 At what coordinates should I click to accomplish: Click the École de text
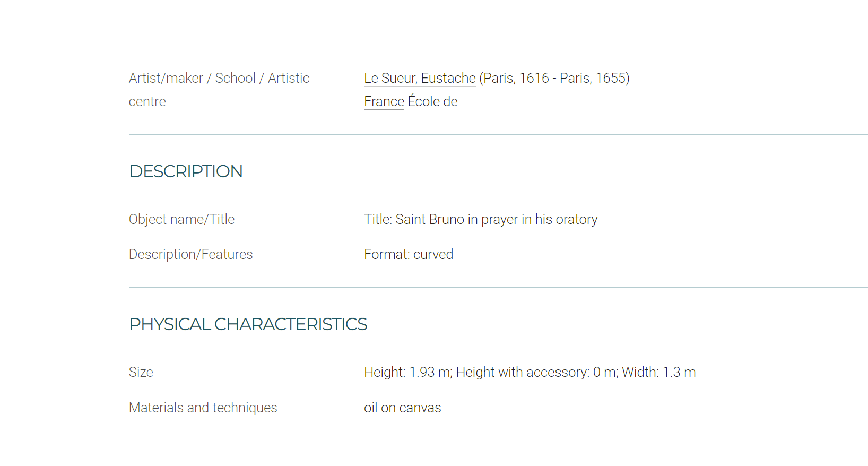[432, 101]
